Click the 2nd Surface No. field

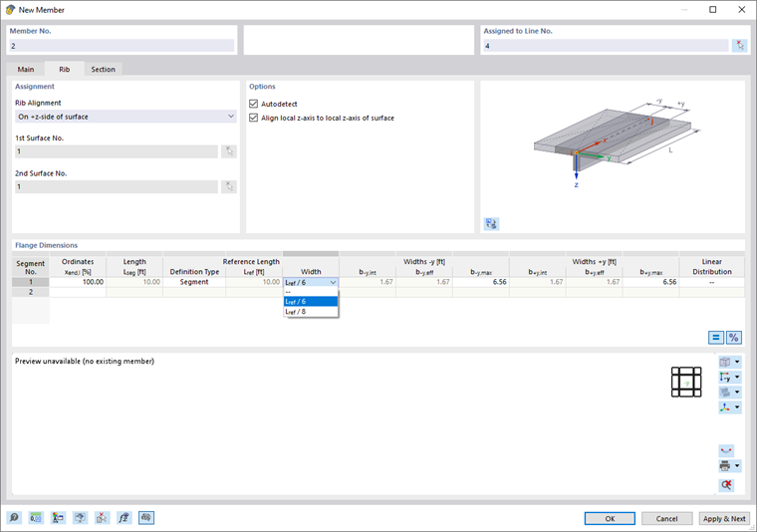[x=117, y=187]
